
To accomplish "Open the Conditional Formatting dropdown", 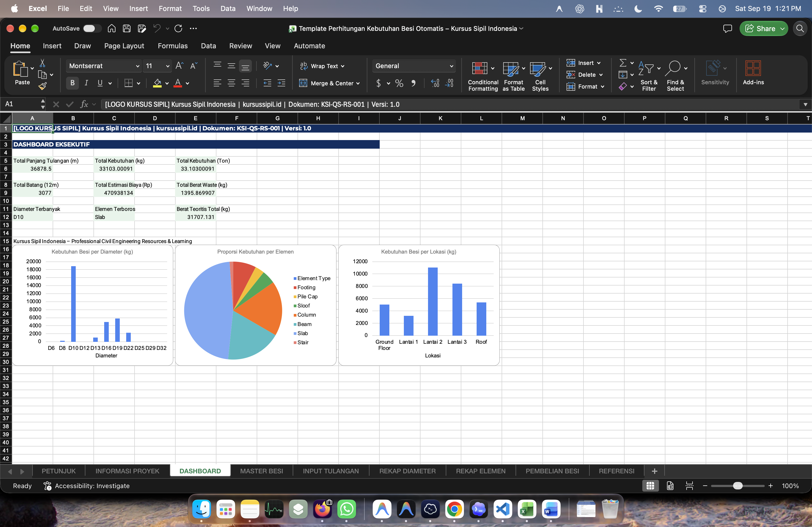I will 483,76.
